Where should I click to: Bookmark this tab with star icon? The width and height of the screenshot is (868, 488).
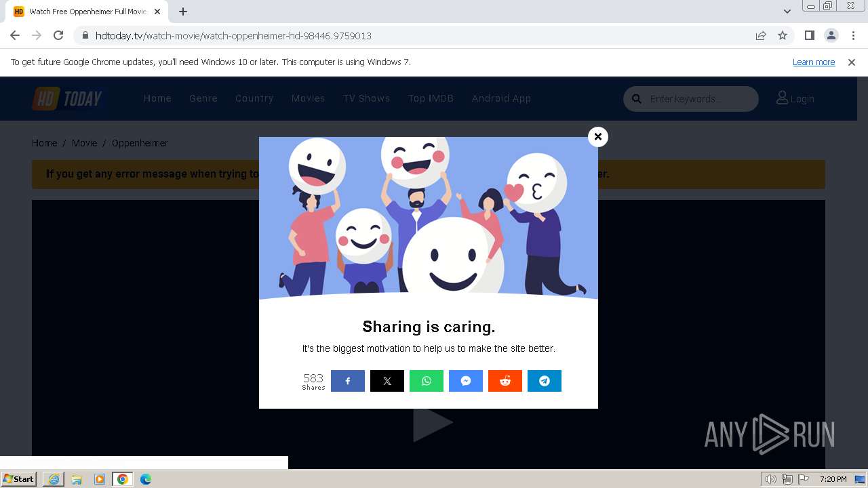[x=783, y=35]
